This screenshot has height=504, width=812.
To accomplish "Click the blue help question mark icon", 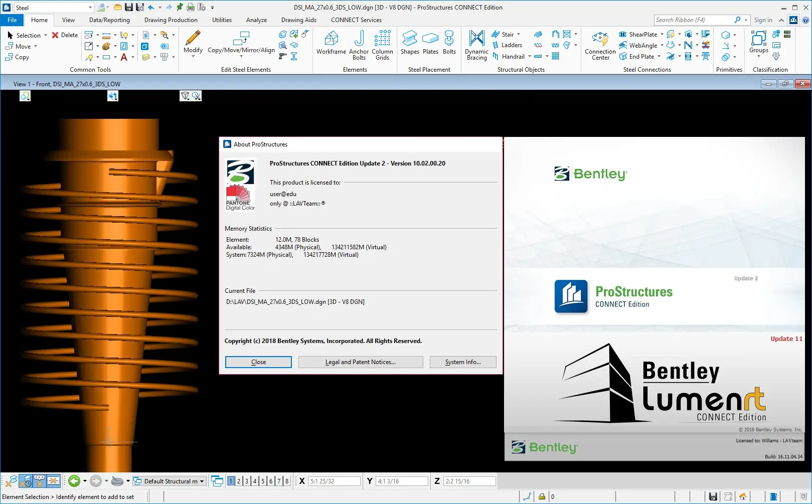I will pyautogui.click(x=805, y=20).
